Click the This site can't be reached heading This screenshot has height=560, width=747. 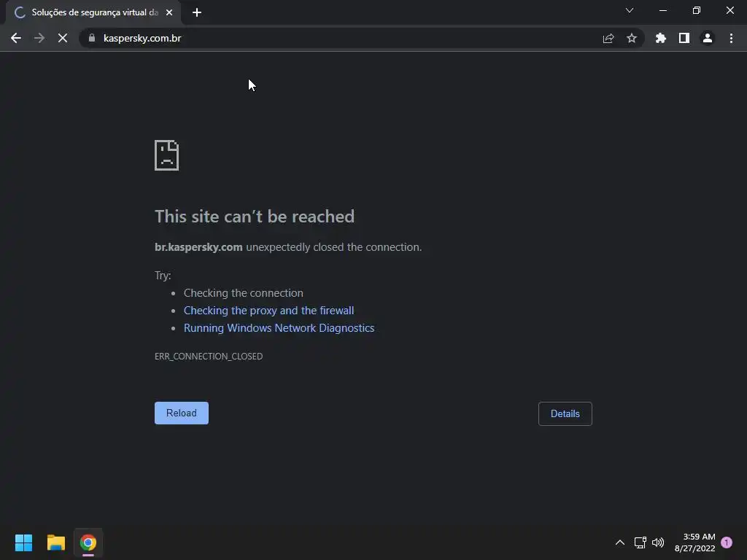pos(255,217)
